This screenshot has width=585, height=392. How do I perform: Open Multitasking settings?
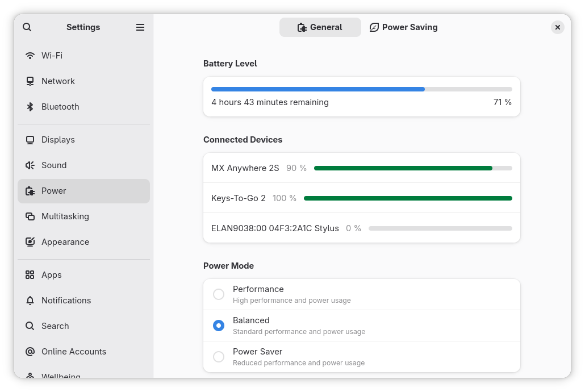pyautogui.click(x=83, y=216)
